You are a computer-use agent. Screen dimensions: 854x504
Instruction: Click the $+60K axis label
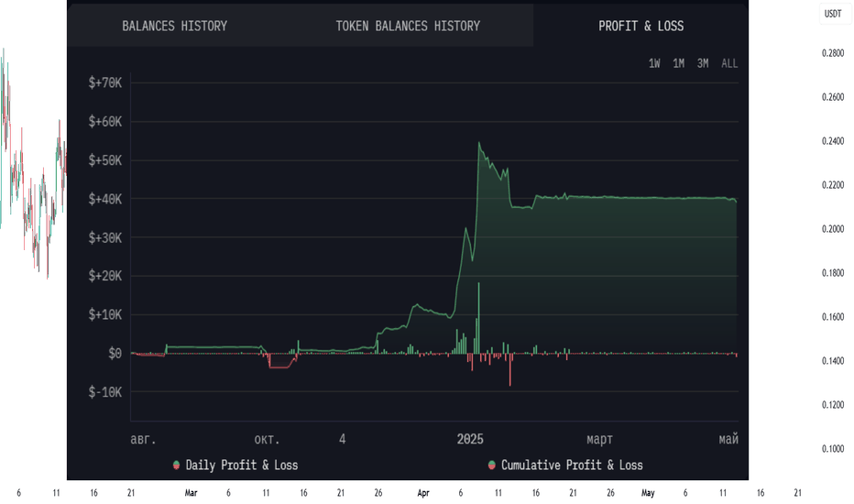105,122
